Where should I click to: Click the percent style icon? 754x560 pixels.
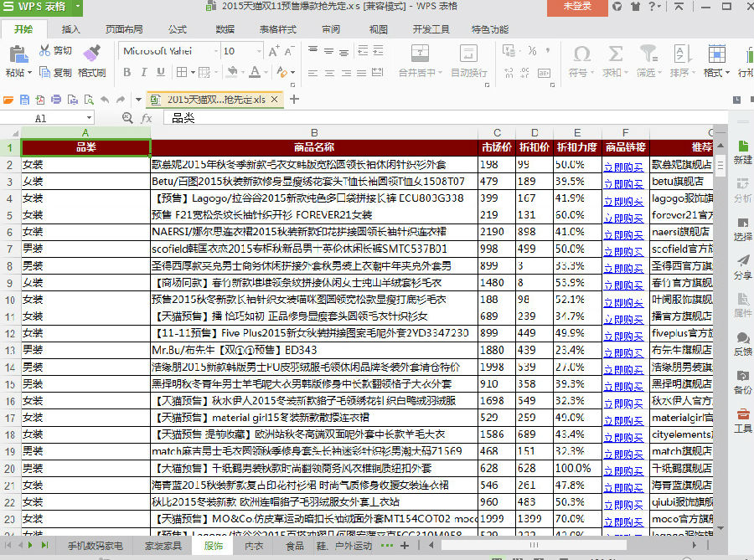(532, 50)
